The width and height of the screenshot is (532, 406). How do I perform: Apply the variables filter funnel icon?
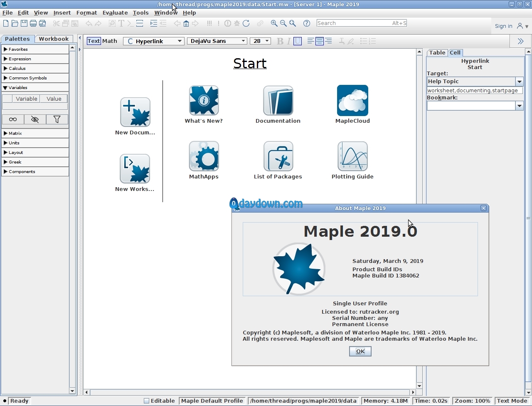(x=57, y=119)
